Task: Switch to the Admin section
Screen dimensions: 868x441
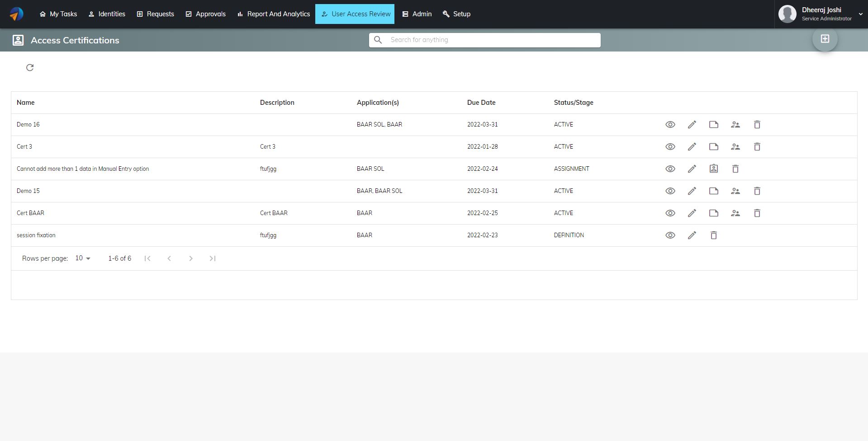Action: tap(417, 14)
